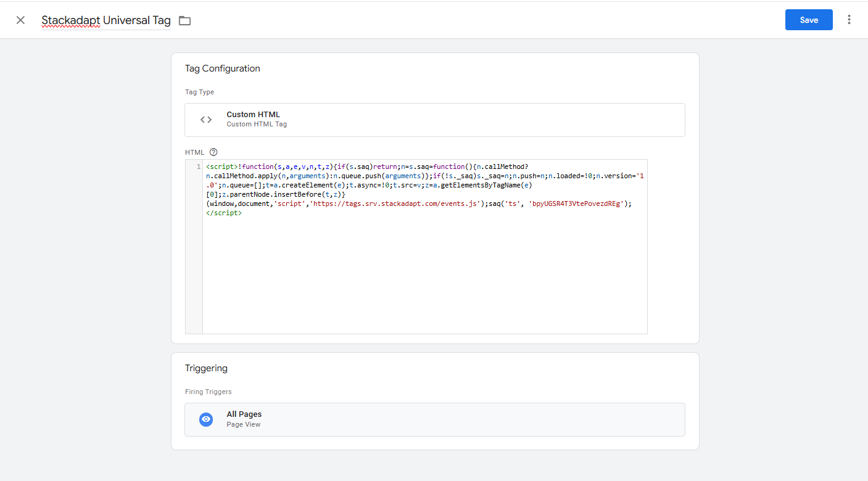Image resolution: width=868 pixels, height=481 pixels.
Task: Click the stackadapt events.js URL in code
Action: (x=395, y=203)
